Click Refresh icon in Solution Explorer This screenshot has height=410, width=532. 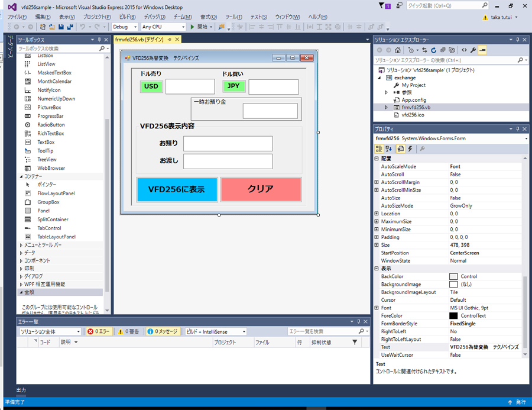tap(434, 50)
